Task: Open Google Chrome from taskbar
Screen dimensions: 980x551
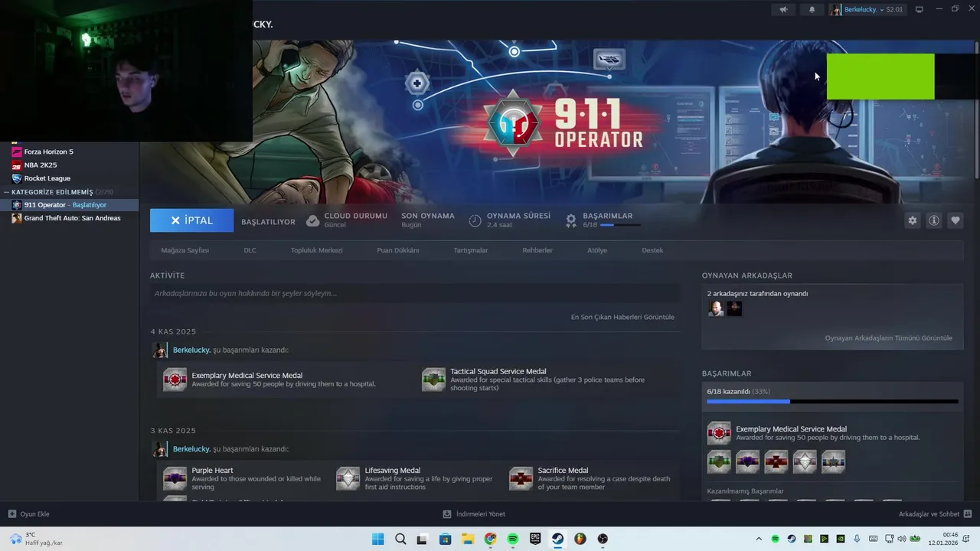Action: 490,539
